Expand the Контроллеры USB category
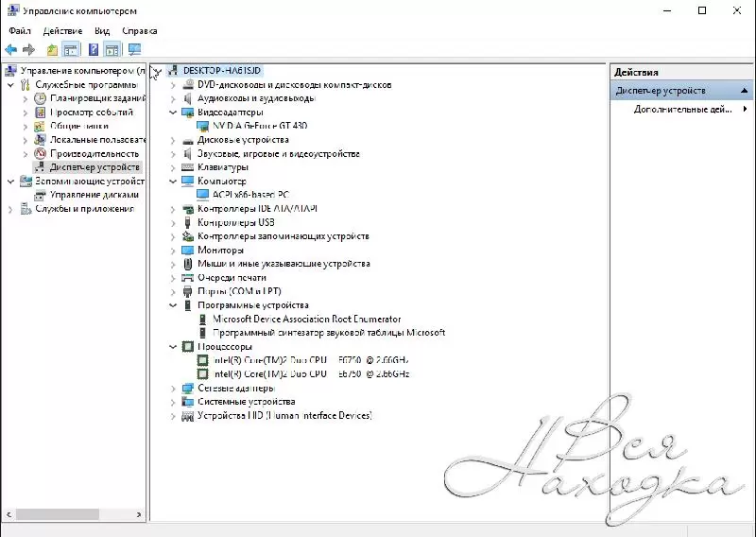 tap(173, 223)
